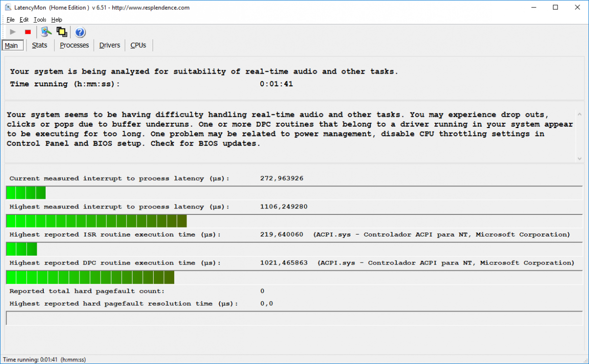
Task: Open Help via blue question mark icon
Action: click(80, 32)
